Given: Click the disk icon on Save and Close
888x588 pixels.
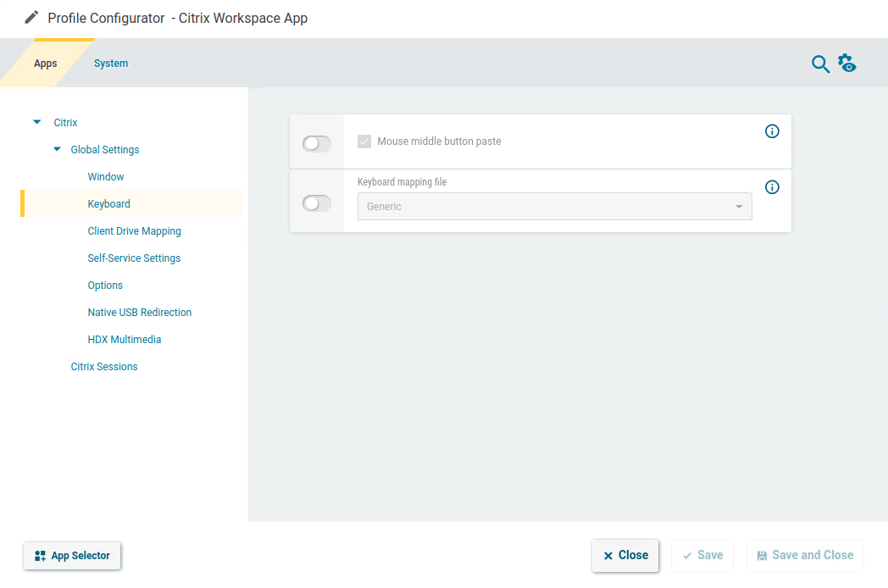Looking at the screenshot, I should (x=761, y=555).
